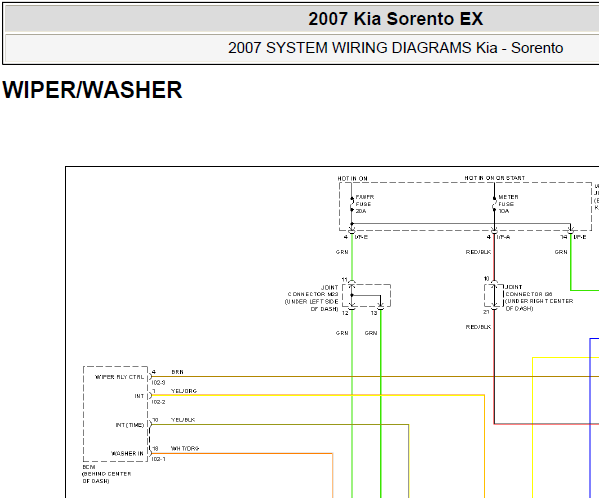Click the "YEL/BLK" wire color label
Image resolution: width=599 pixels, height=498 pixels.
183,420
